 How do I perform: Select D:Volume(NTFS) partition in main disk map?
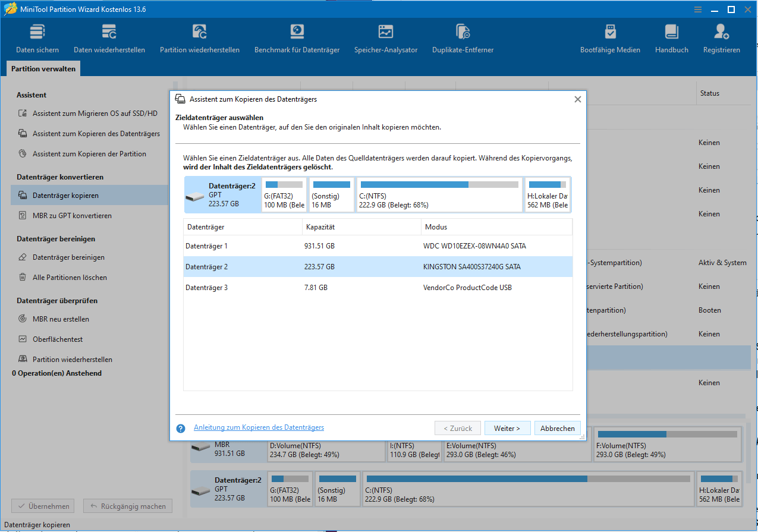coord(326,444)
